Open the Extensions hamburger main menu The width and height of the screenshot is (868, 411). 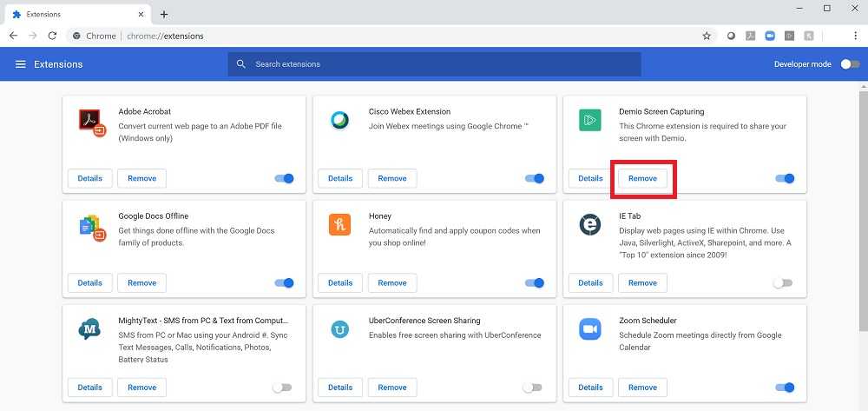point(21,64)
